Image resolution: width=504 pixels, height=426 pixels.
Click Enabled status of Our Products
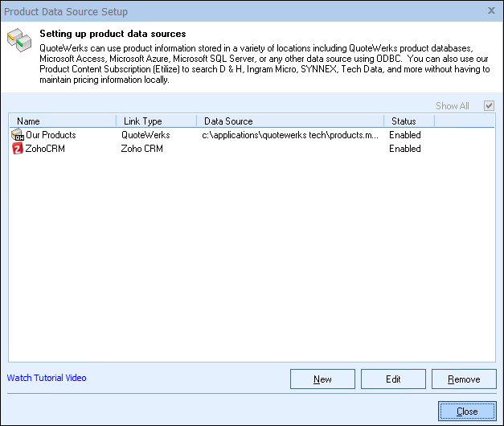pyautogui.click(x=405, y=135)
